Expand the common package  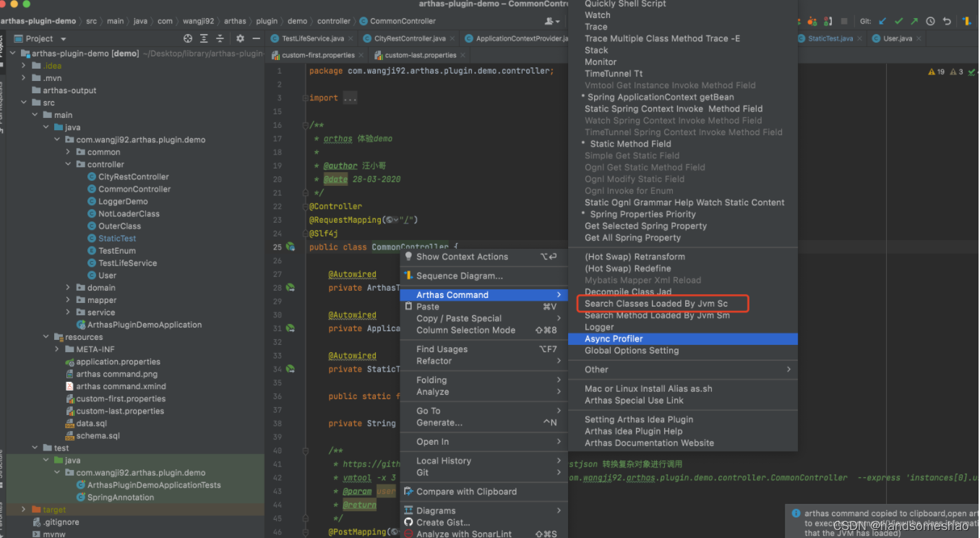click(68, 152)
